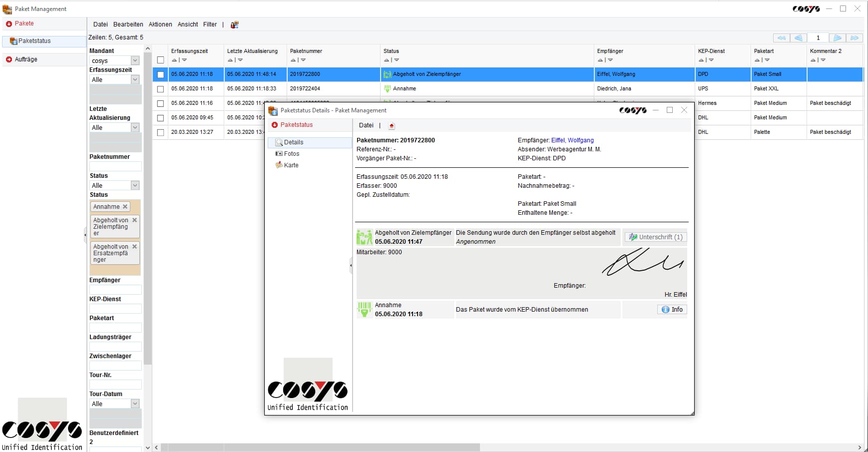Click the red home icon in details toolbar
Viewport: 868px width, 452px height.
392,125
